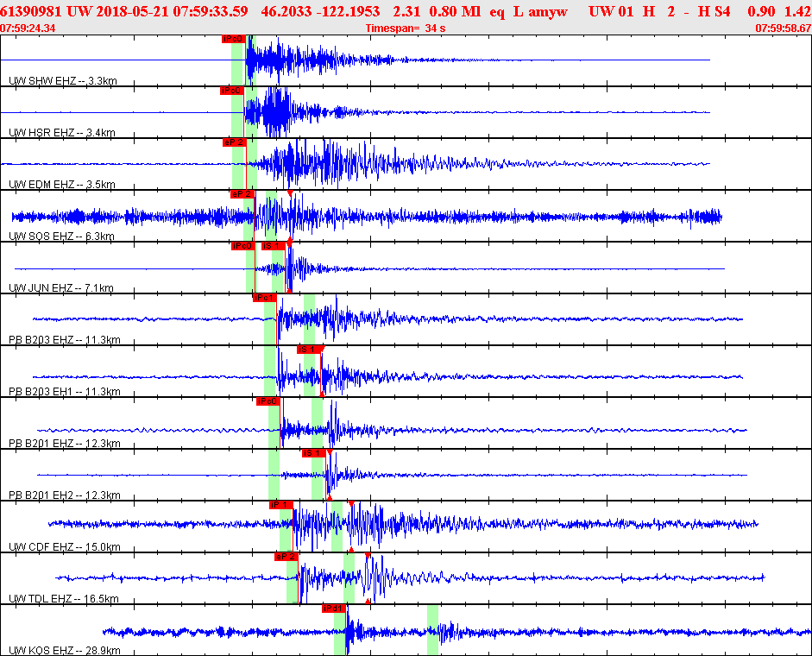Select the UW SHW EHZ -- 3.3km label
Viewport: 812px width, 656px height.
[63, 81]
